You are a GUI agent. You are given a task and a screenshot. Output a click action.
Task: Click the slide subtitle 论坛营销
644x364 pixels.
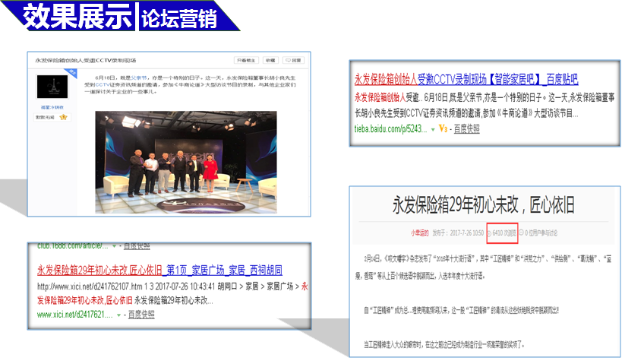[x=179, y=18]
